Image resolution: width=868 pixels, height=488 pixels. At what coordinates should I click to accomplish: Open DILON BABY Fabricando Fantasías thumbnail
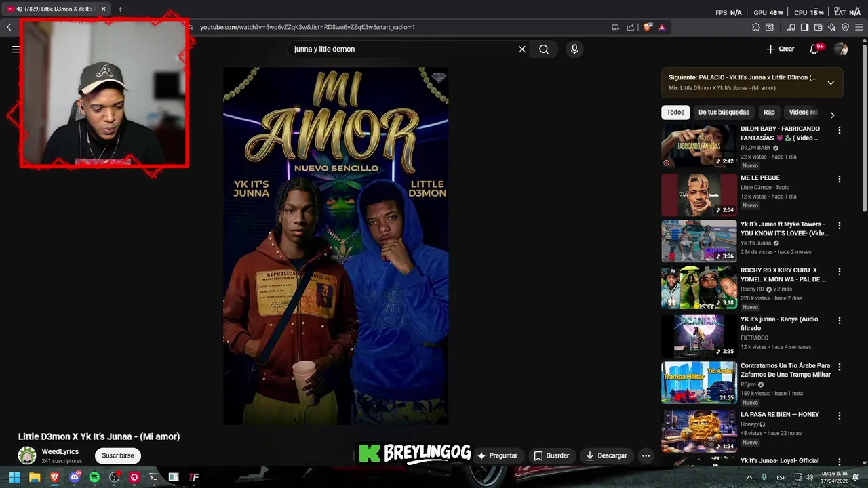click(x=699, y=146)
